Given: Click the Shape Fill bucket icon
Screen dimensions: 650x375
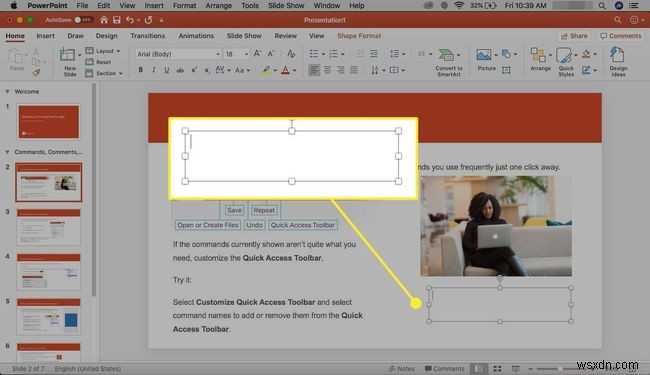Looking at the screenshot, I should coord(586,54).
